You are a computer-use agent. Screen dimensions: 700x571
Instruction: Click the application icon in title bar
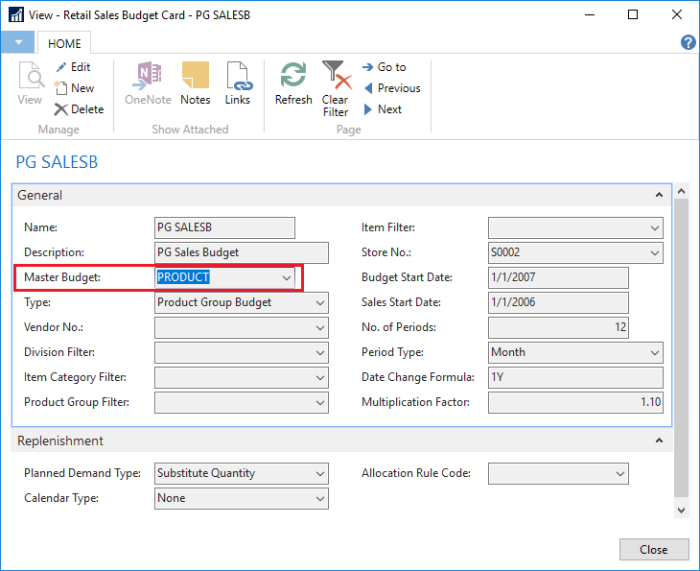point(16,15)
